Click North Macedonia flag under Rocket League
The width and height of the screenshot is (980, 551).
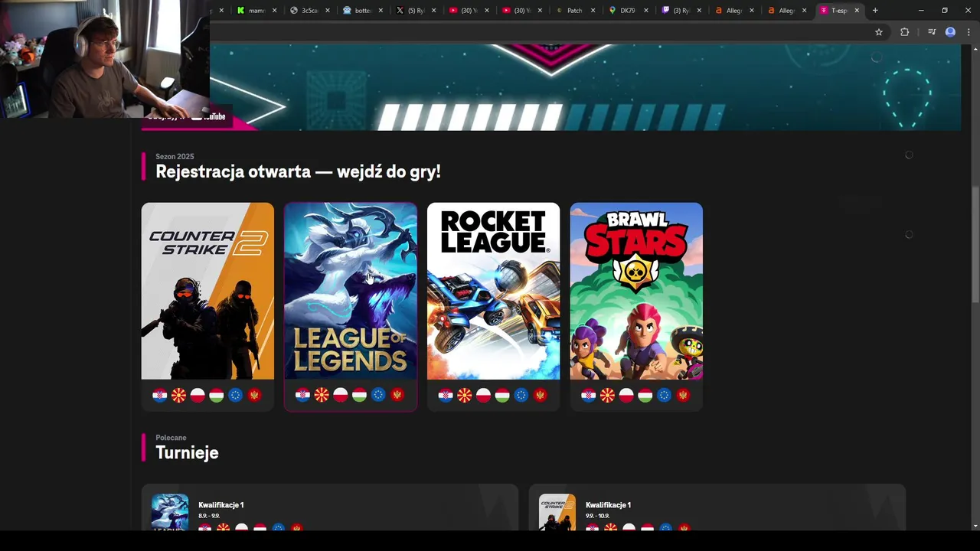pos(465,395)
